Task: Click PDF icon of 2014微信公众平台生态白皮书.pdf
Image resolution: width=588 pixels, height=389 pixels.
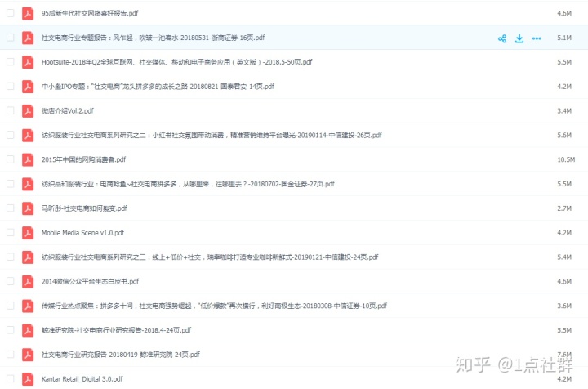Action: (x=28, y=281)
